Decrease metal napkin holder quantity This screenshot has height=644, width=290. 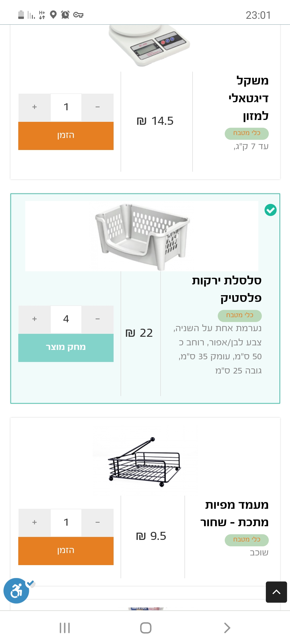[x=97, y=522]
